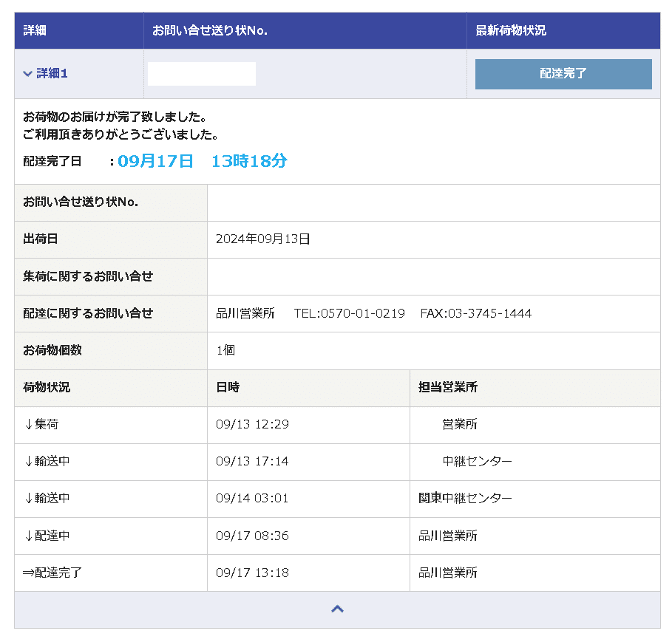This screenshot has height=642, width=672.
Task: Select the 最新荷物状況 column header
Action: pyautogui.click(x=503, y=30)
